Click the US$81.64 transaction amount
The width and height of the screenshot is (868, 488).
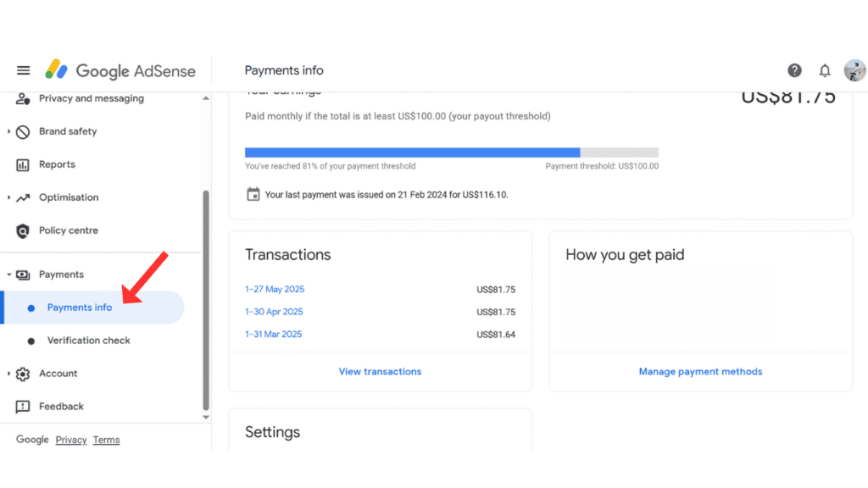click(496, 335)
